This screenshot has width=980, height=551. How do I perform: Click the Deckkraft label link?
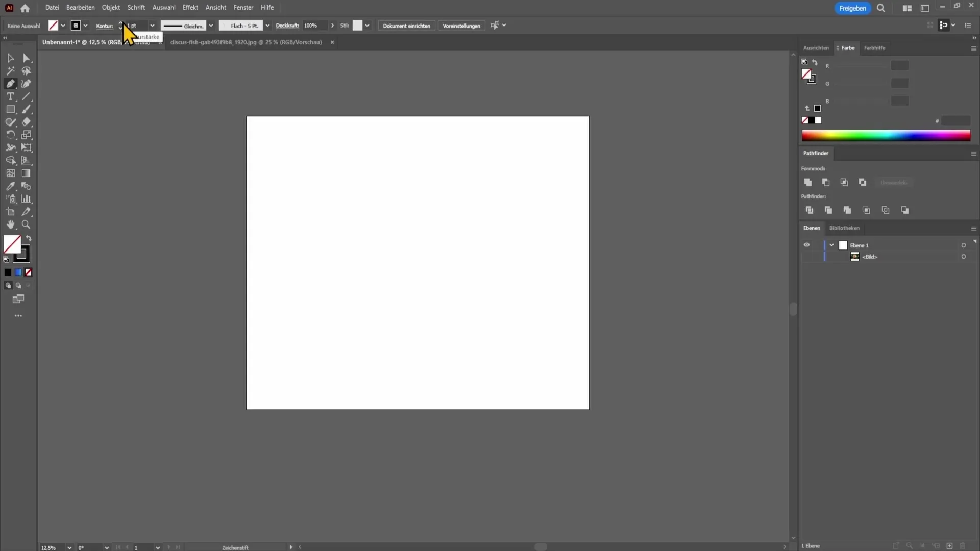[287, 26]
